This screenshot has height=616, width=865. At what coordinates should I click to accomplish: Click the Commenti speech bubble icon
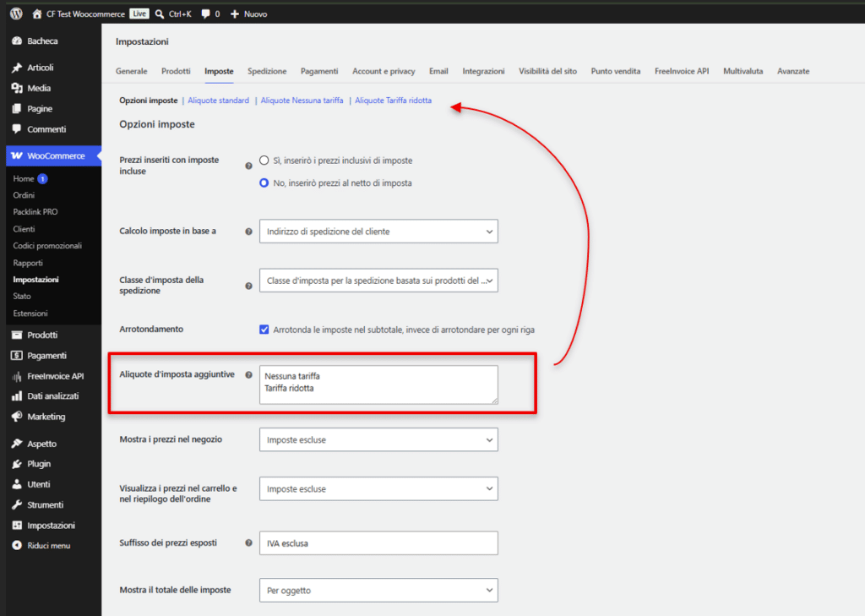pos(17,129)
